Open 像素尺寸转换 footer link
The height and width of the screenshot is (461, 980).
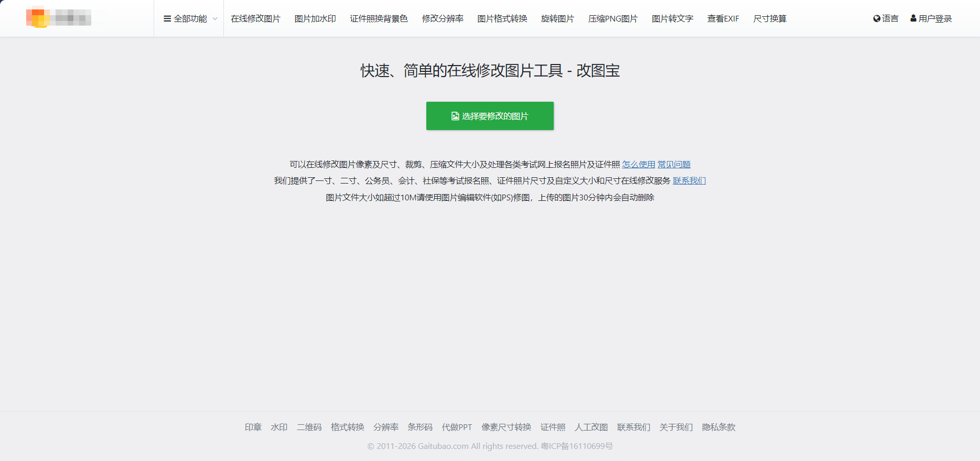click(x=507, y=427)
